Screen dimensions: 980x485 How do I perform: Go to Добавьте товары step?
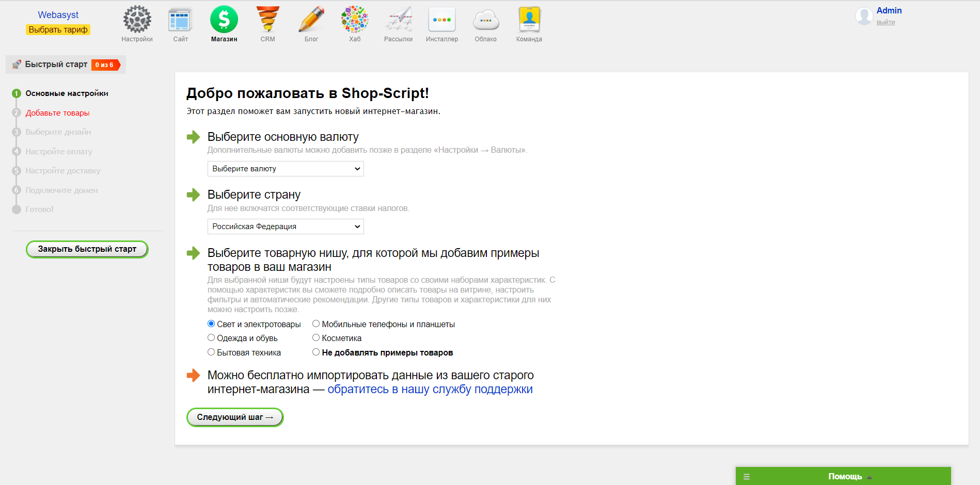point(57,112)
